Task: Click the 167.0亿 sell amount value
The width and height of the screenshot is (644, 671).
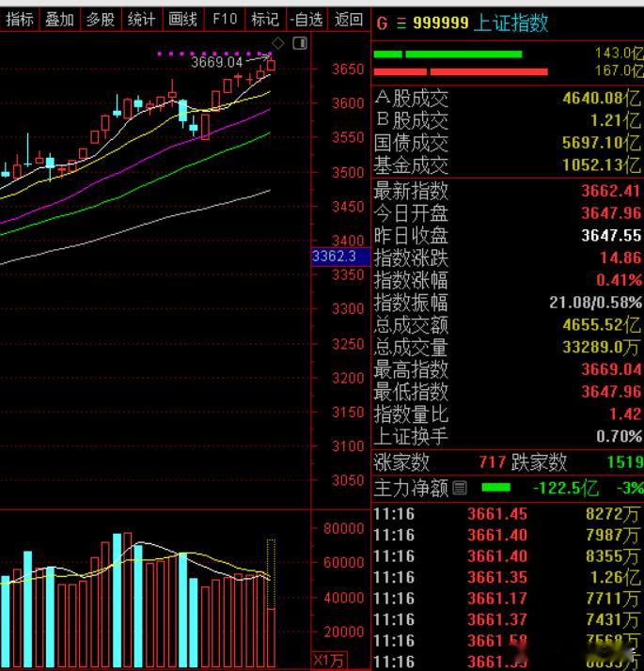Action: coord(620,70)
